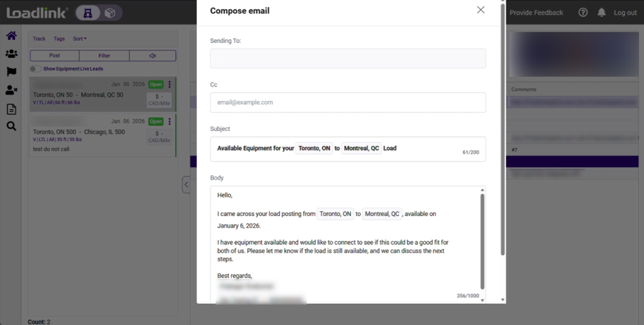Screen dimensions: 644x325
Task: Click the Log out link
Action: coord(625,13)
